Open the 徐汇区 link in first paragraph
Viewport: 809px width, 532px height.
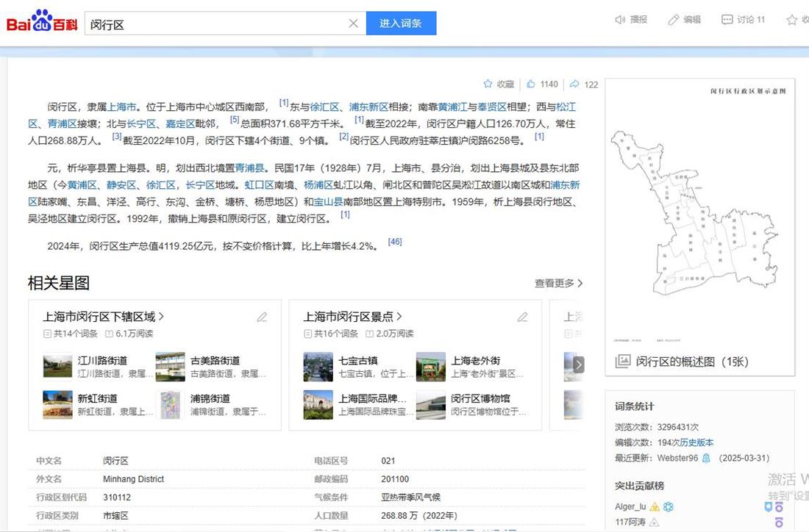pos(324,107)
